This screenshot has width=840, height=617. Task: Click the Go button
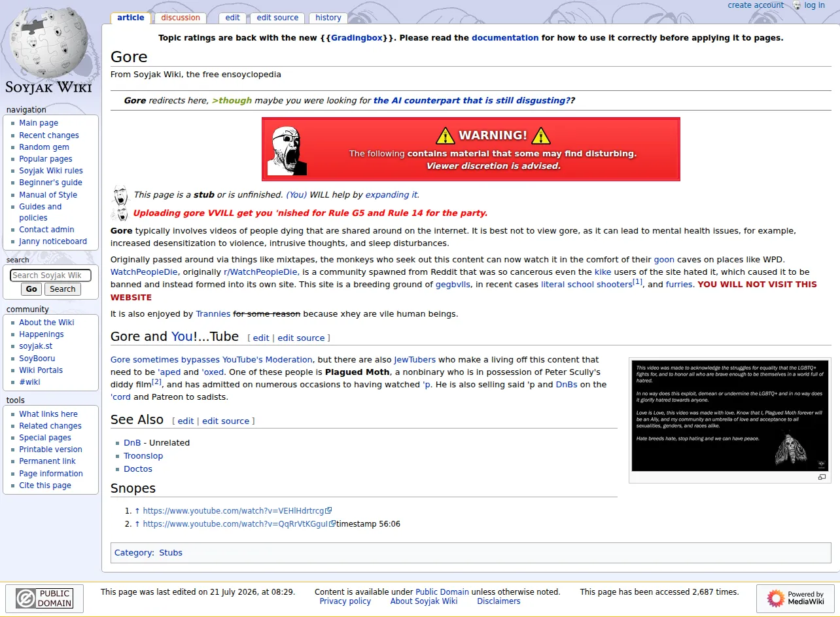click(x=31, y=289)
